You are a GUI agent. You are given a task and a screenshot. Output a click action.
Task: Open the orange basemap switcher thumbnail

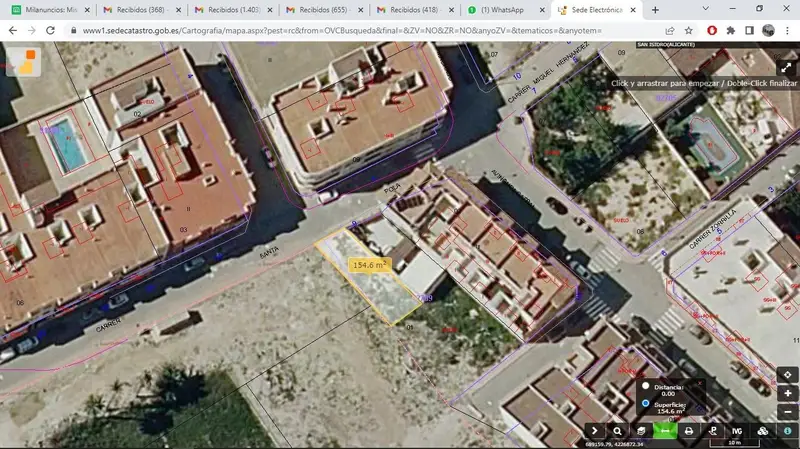[23, 62]
